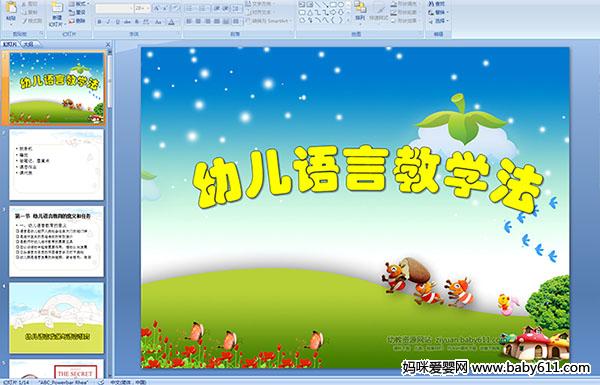Image resolution: width=600 pixels, height=385 pixels.
Task: Switch to the Slides tab in left pane
Action: [10, 44]
